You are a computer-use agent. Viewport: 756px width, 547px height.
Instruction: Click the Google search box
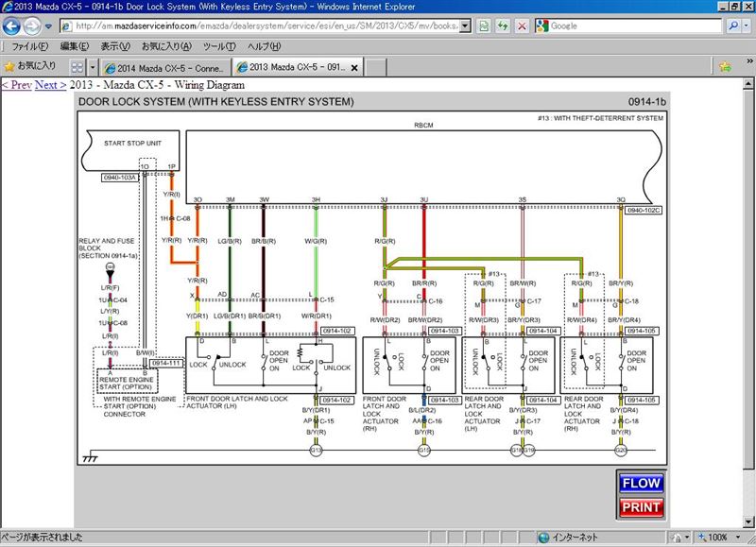tap(635, 26)
